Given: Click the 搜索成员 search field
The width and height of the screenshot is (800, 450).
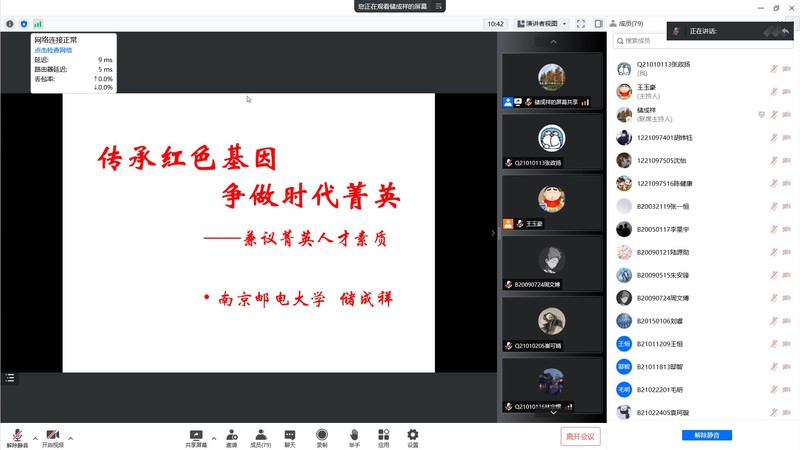Looking at the screenshot, I should click(703, 41).
